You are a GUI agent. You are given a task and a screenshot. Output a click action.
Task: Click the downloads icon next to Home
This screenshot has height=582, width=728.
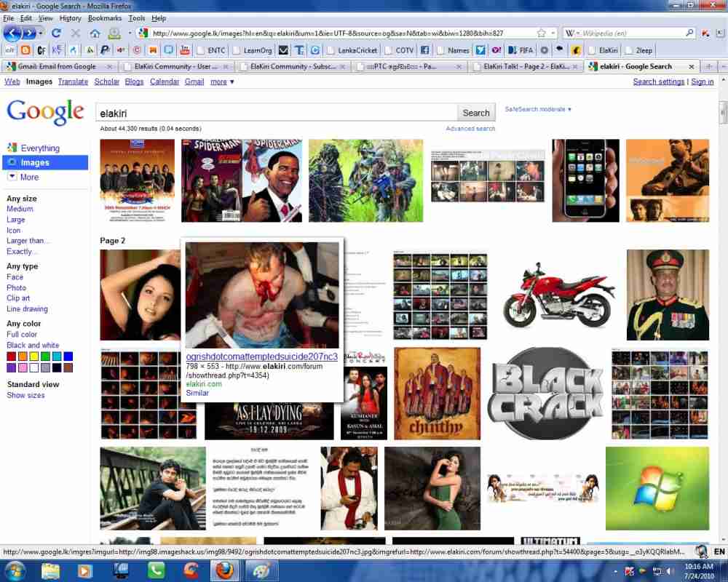click(114, 33)
